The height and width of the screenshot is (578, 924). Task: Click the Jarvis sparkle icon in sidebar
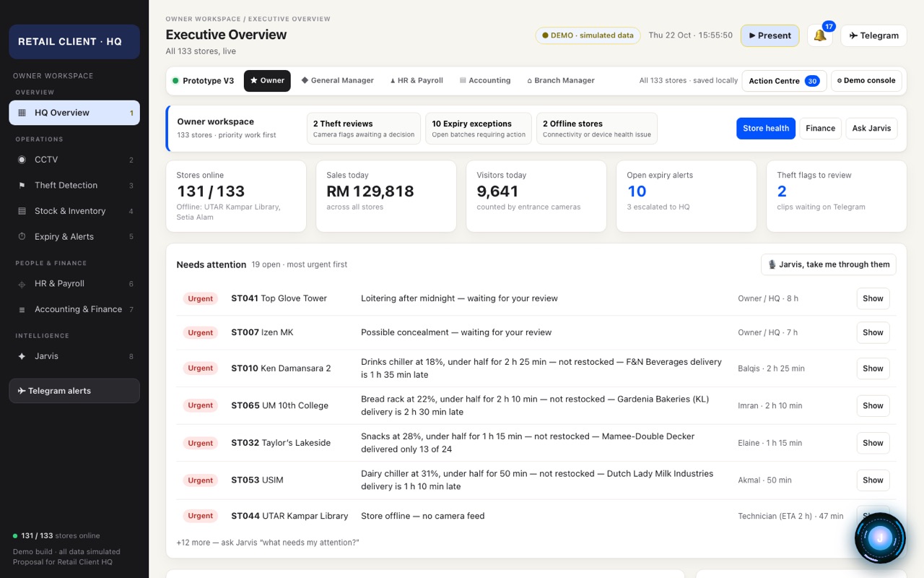point(22,356)
